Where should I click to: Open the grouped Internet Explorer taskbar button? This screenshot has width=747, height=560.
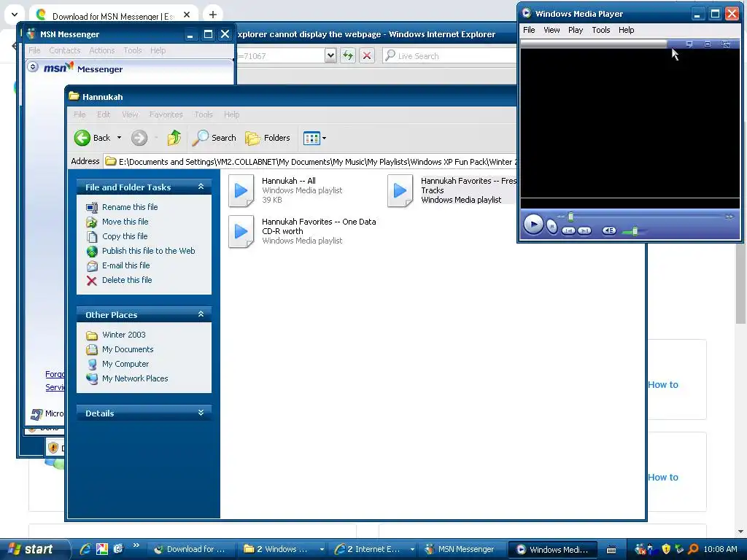point(374,549)
